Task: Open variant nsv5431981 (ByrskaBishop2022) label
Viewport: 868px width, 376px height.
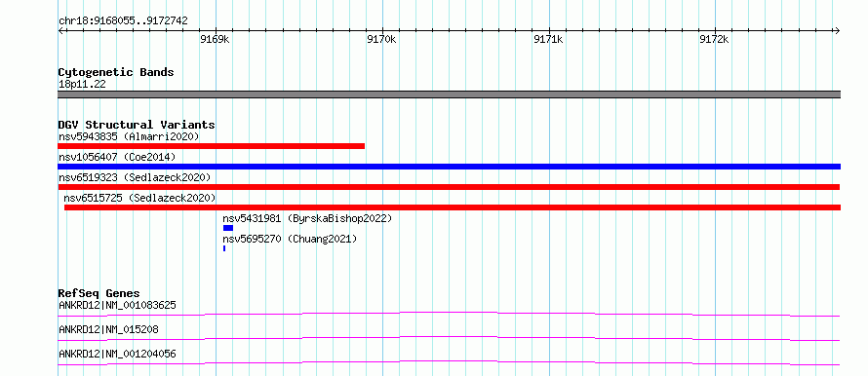Action: pos(307,218)
